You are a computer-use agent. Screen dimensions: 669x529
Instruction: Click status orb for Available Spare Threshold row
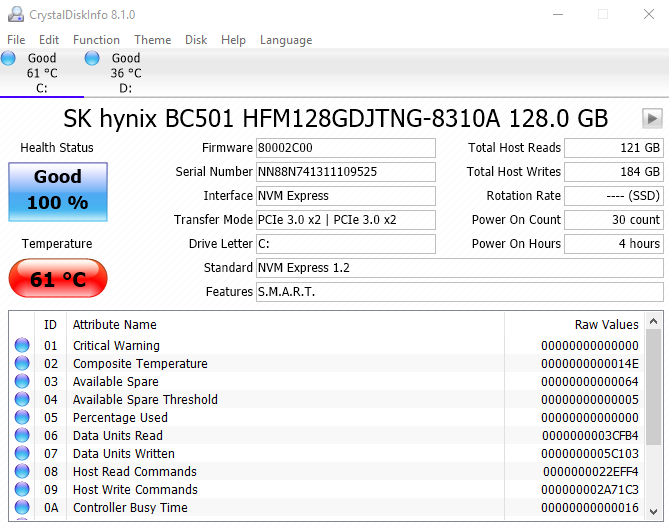click(22, 399)
